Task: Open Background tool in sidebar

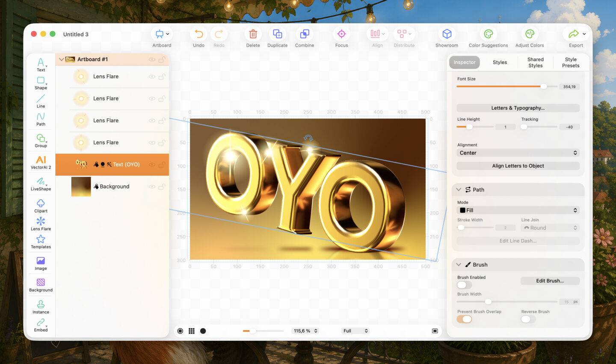Action: coord(41,285)
